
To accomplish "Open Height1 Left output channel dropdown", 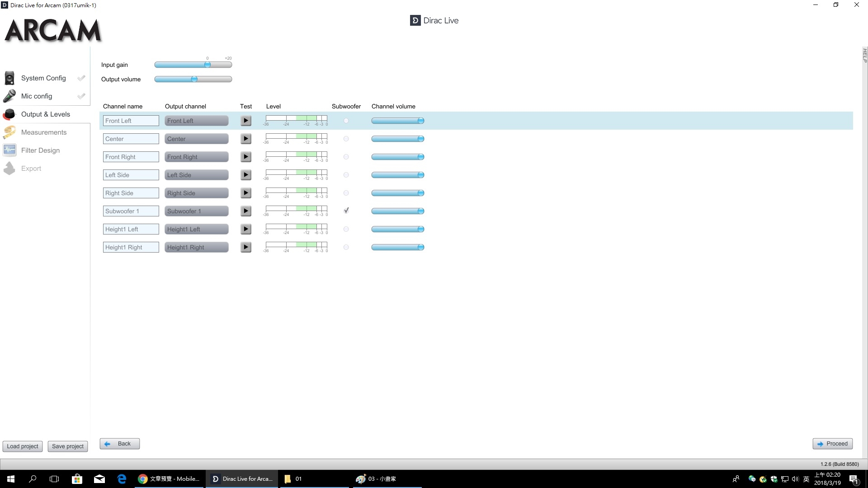I will 196,229.
